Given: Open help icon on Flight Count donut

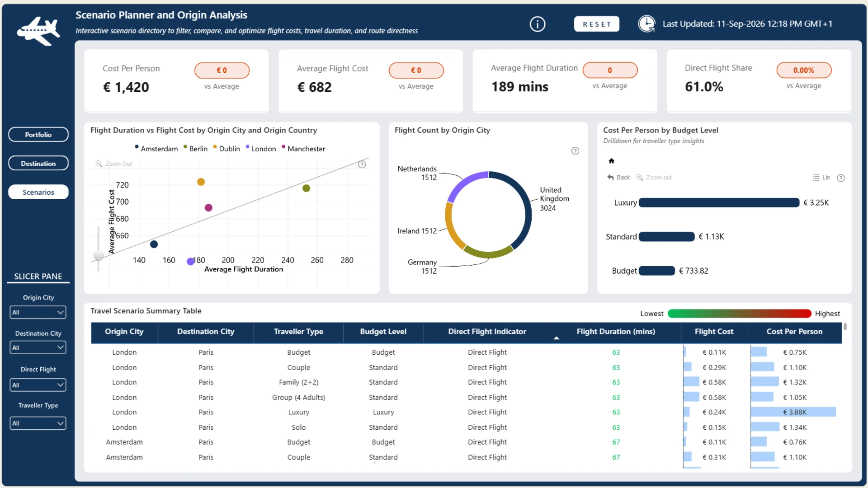Looking at the screenshot, I should [x=575, y=151].
